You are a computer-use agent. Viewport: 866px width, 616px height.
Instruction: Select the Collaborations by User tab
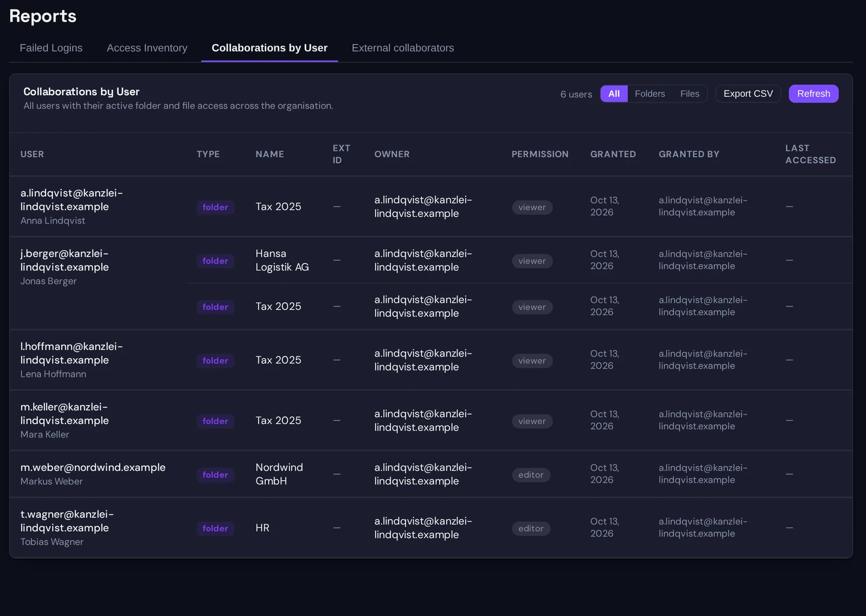pos(270,48)
